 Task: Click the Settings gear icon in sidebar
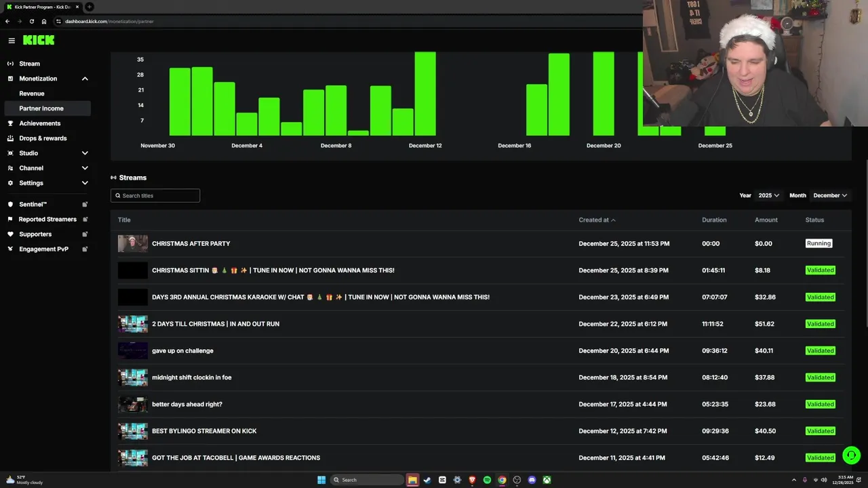pos(10,183)
